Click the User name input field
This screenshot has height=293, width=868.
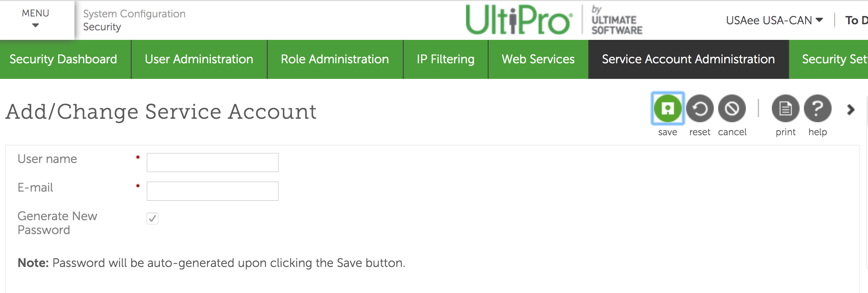[x=212, y=163]
